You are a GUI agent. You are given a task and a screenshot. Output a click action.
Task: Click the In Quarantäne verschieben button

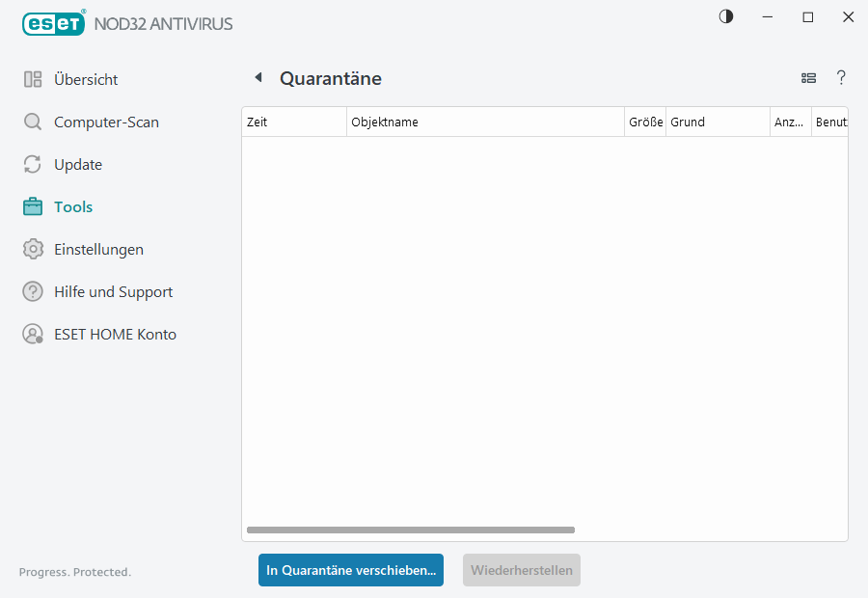(x=350, y=570)
